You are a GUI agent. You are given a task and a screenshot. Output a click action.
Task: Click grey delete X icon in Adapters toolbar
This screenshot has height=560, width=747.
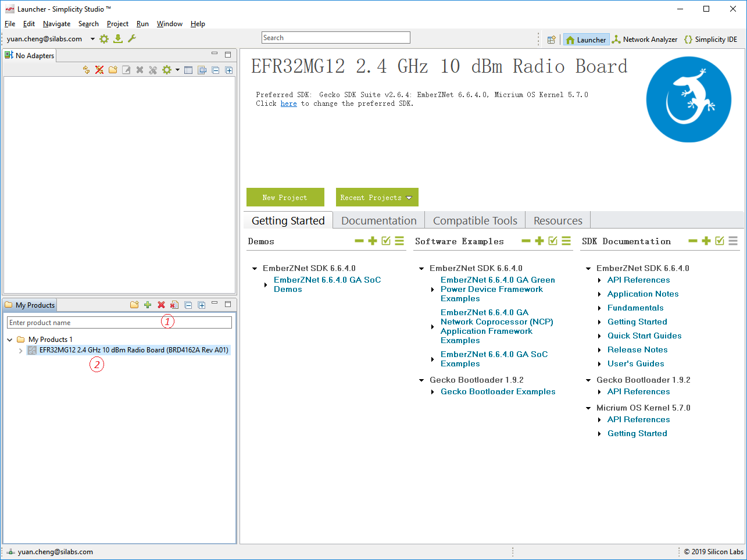tap(140, 70)
